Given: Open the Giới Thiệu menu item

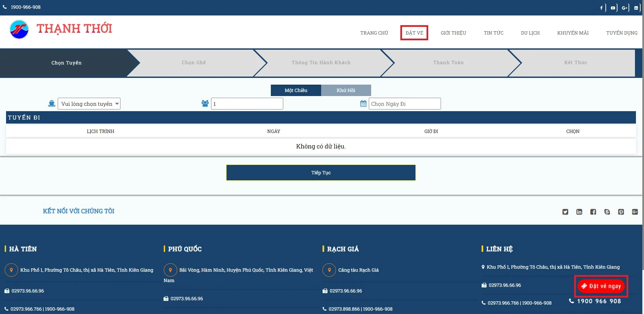Looking at the screenshot, I should pyautogui.click(x=453, y=33).
